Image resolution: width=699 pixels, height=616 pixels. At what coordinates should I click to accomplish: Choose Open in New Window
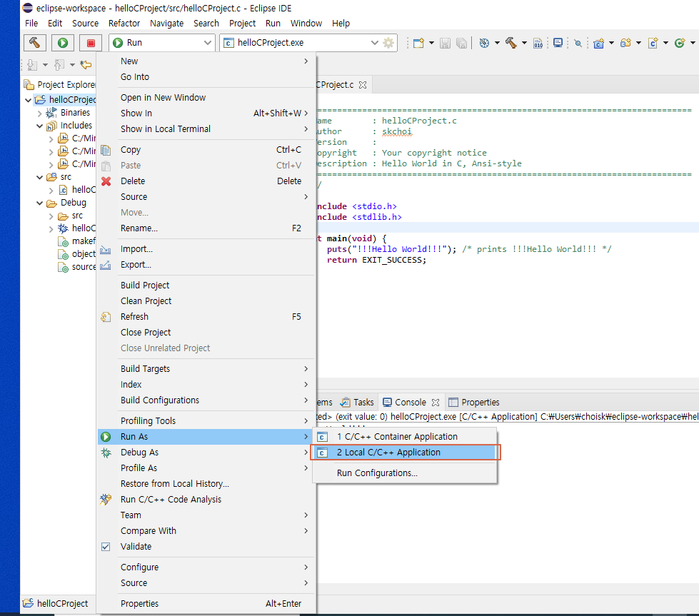click(x=206, y=98)
